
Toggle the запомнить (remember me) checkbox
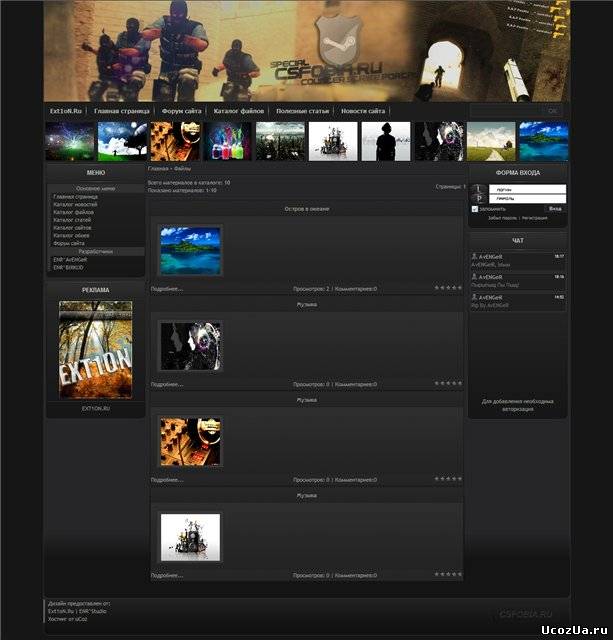[475, 209]
